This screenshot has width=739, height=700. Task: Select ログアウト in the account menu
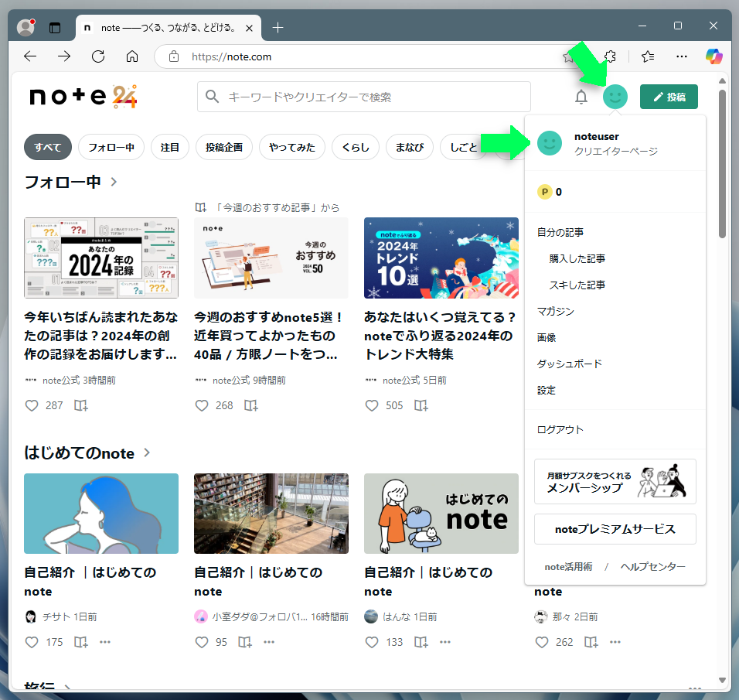560,430
